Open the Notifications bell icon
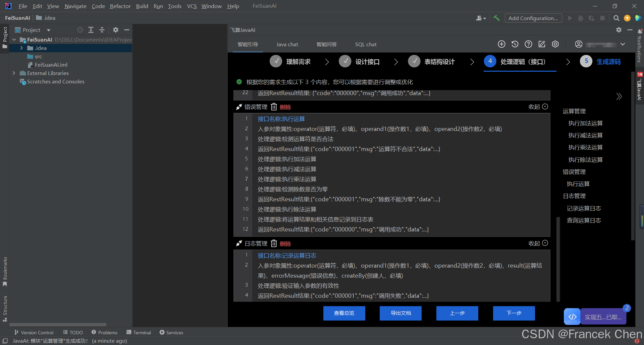The image size is (644, 345). [639, 31]
